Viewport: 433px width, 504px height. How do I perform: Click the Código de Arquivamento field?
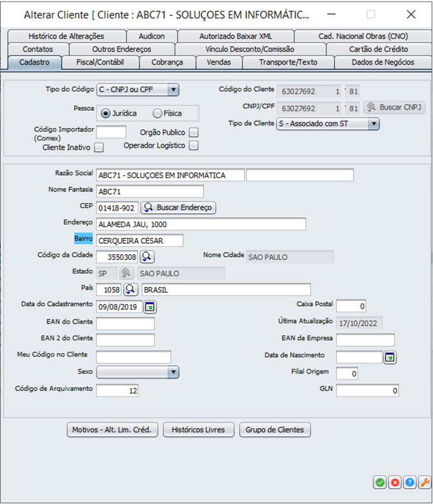(x=117, y=391)
